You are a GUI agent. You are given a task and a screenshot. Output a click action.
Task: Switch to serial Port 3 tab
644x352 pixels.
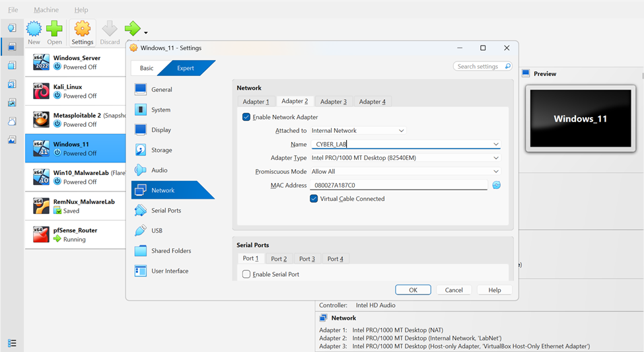pos(306,259)
